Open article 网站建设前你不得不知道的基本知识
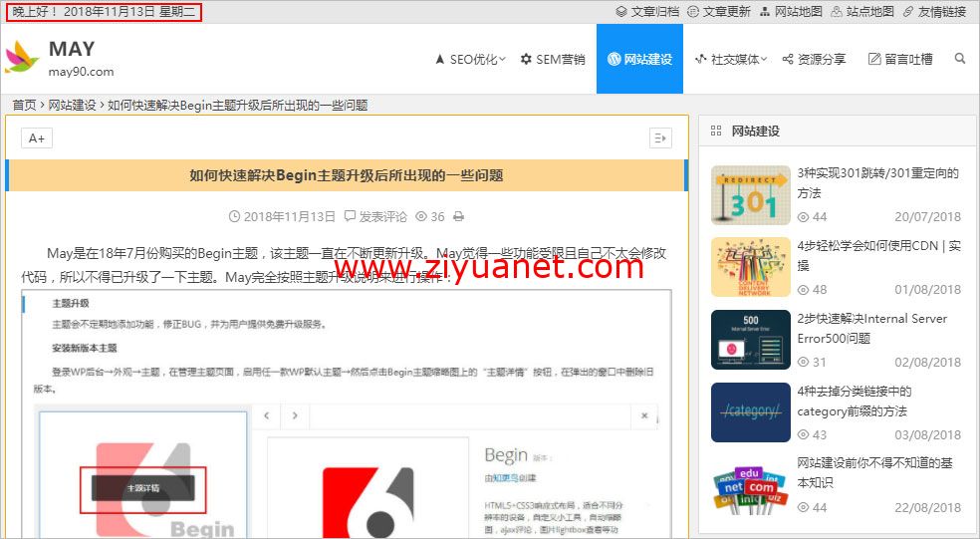 point(875,472)
